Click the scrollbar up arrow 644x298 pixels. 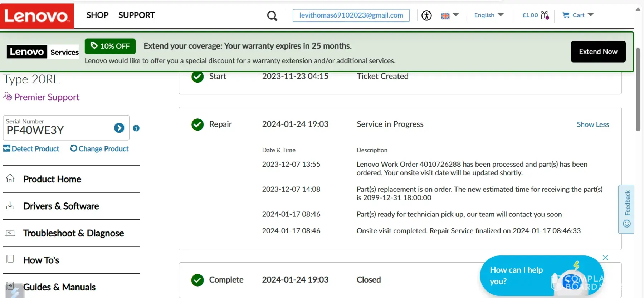638,9
